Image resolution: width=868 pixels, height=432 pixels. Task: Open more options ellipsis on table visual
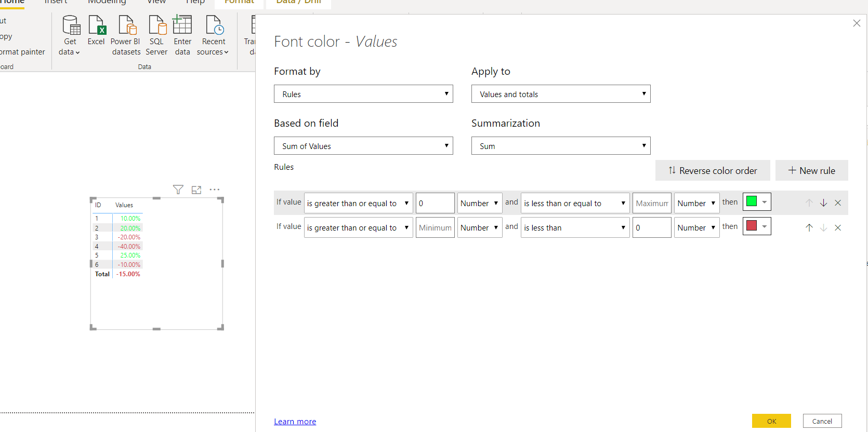tap(215, 190)
